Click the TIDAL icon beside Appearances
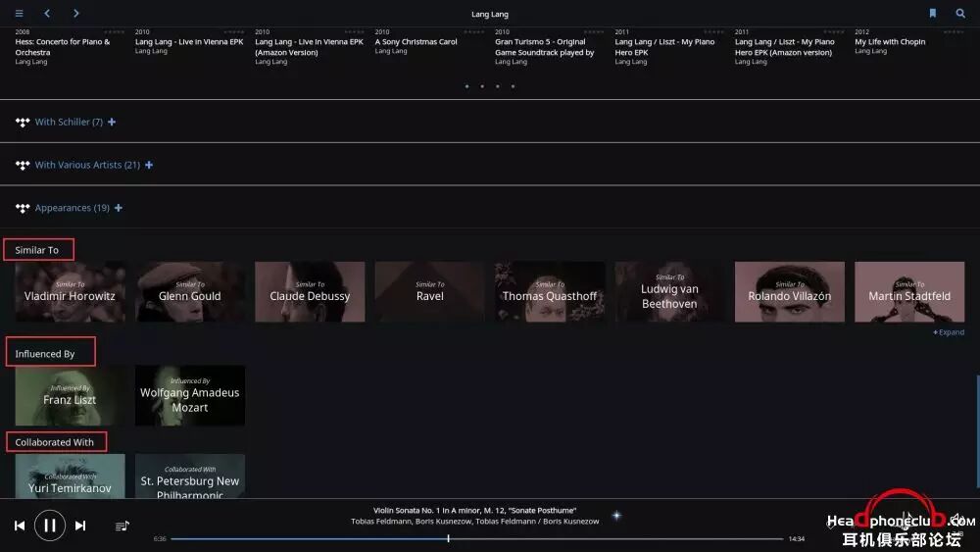The height and width of the screenshot is (552, 980). point(23,208)
